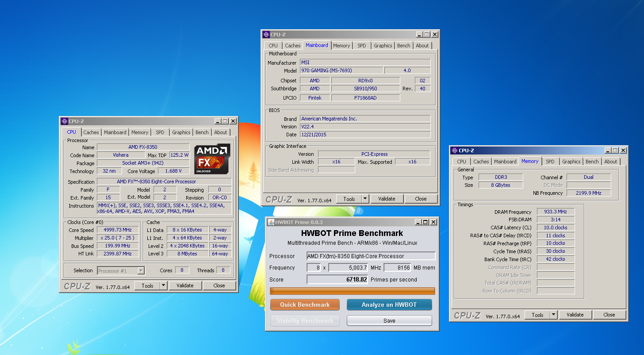Click the Processor name field in HWBOT Prime
Image resolution: width=644 pixels, height=355 pixels.
point(371,256)
